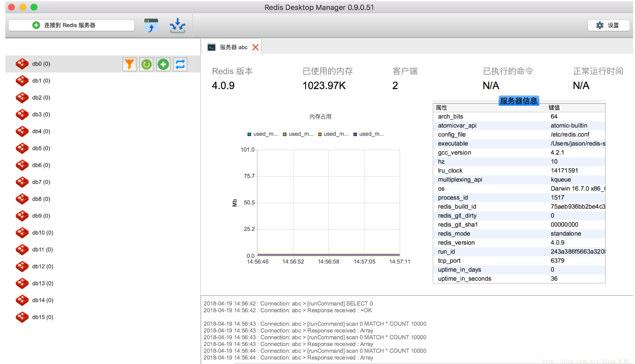This screenshot has height=364, width=635.
Task: Click the SELECT 0 log line
Action: point(288,304)
